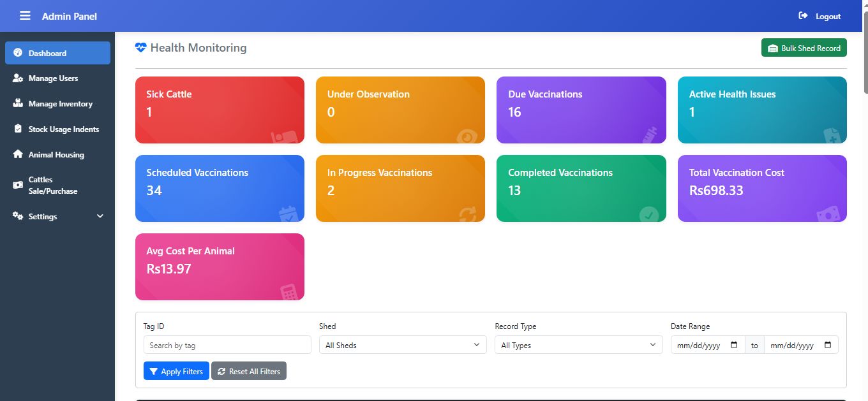
Task: Click the Search by tag field
Action: (x=227, y=345)
